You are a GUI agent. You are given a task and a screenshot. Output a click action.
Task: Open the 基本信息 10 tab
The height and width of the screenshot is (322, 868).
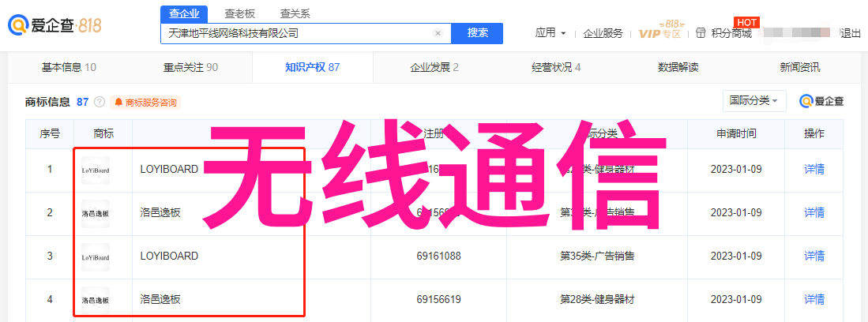tap(70, 68)
